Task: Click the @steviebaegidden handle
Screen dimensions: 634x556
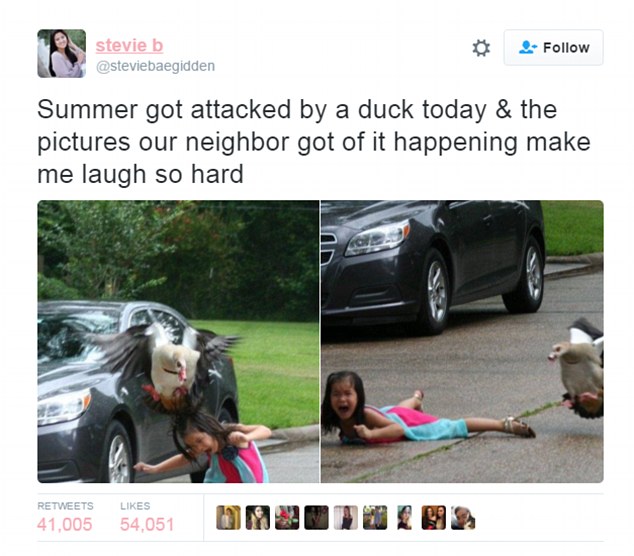Action: (155, 66)
